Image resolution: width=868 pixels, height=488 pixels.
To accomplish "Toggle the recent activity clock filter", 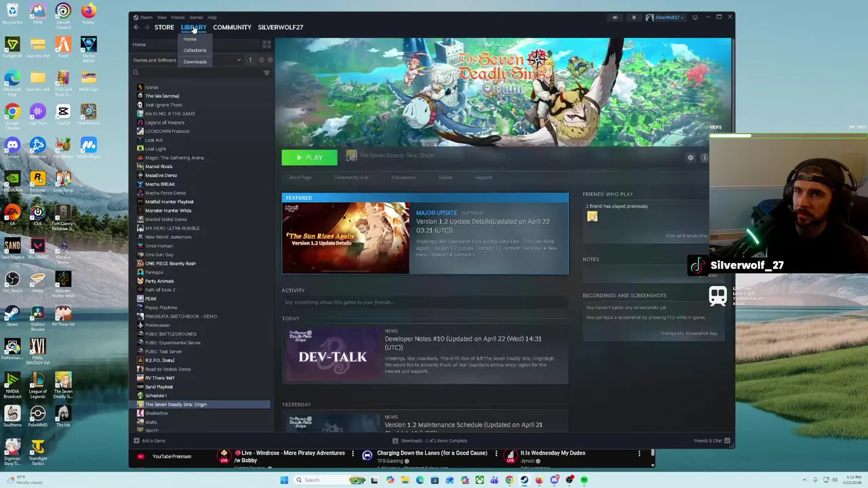I will 261,60.
